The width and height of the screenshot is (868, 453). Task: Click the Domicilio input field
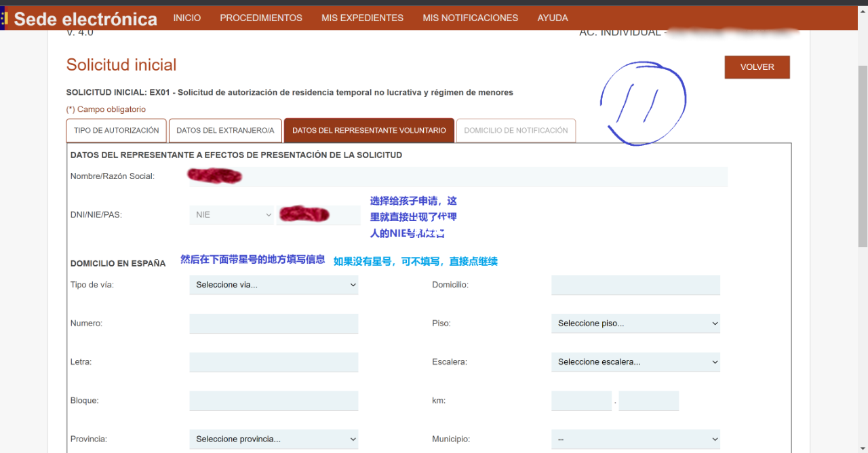(635, 285)
